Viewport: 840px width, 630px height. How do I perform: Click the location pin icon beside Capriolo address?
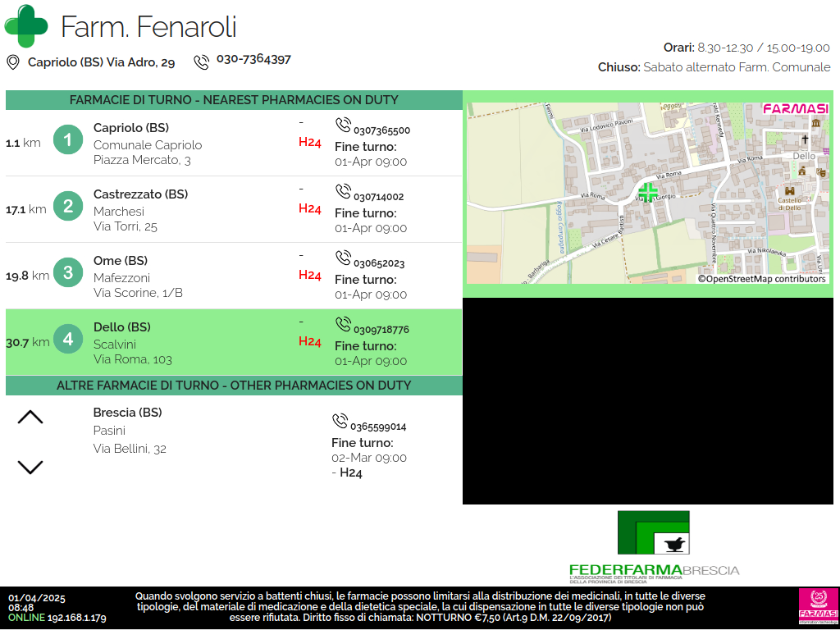pyautogui.click(x=12, y=62)
